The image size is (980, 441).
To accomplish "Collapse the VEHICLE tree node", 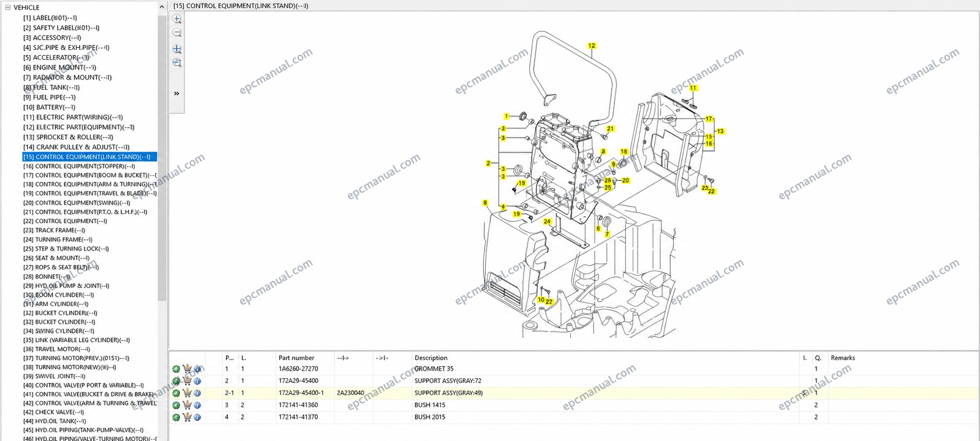I will (7, 7).
